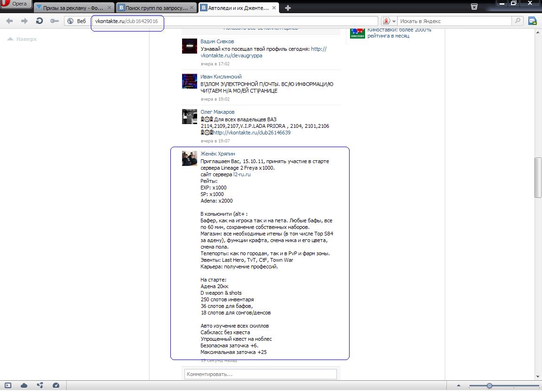Click the Наверх back-to-top link
542x392 pixels.
(22, 39)
